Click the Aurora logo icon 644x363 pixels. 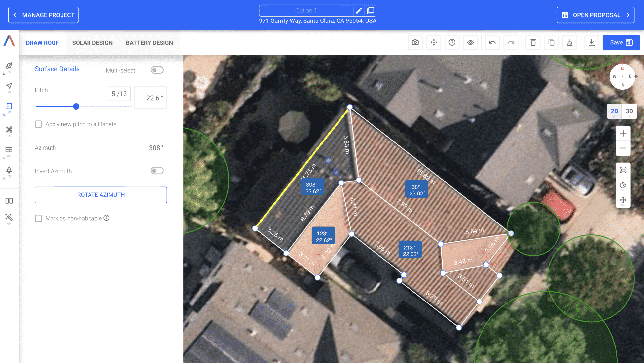pyautogui.click(x=9, y=41)
